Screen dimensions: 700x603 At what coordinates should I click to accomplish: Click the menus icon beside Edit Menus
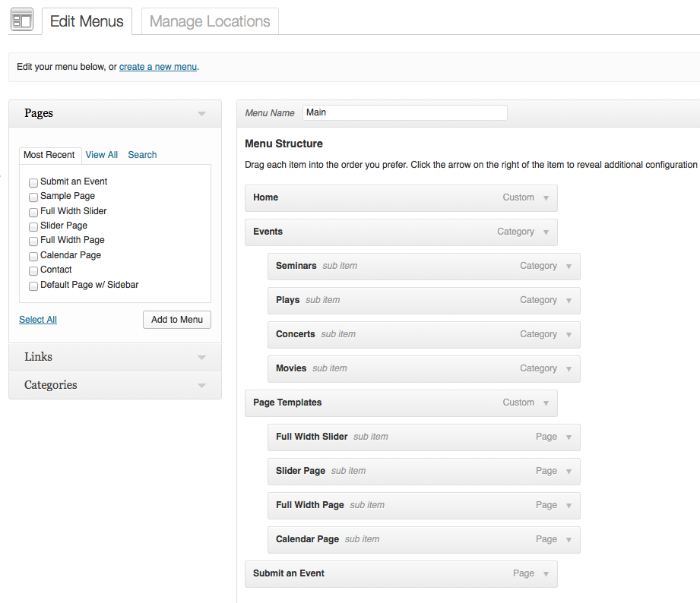point(22,21)
